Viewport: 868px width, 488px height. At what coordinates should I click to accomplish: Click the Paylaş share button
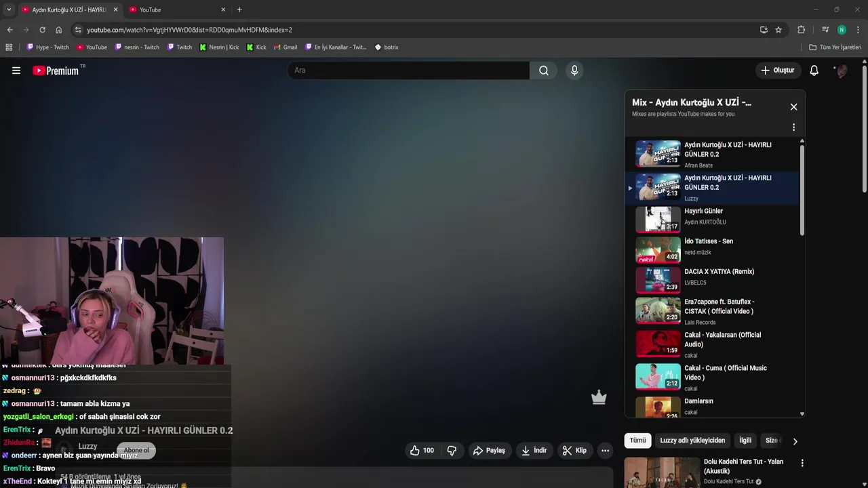(x=490, y=451)
